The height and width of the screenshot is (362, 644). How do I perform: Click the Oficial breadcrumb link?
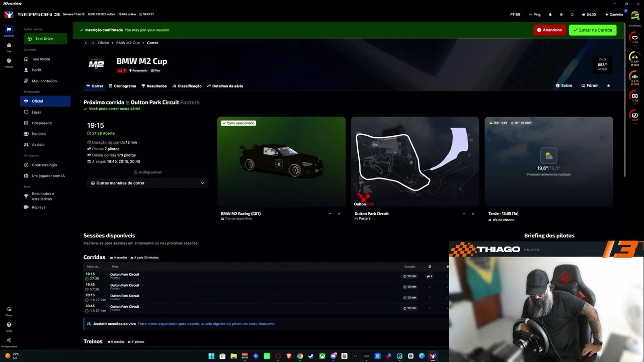[103, 43]
